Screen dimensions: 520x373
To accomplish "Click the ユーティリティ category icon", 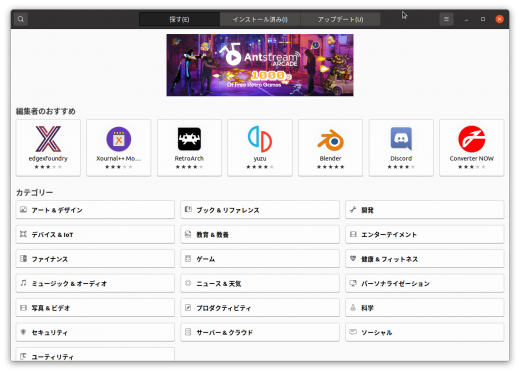I will (23, 356).
